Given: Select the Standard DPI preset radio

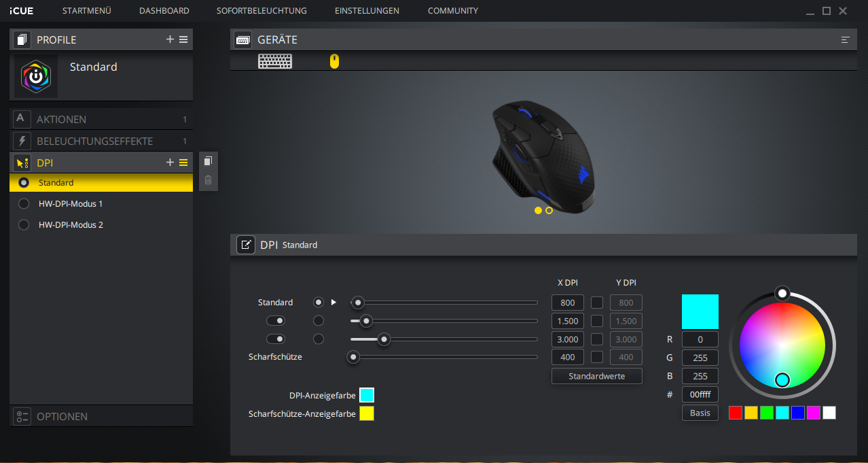Looking at the screenshot, I should tap(24, 183).
